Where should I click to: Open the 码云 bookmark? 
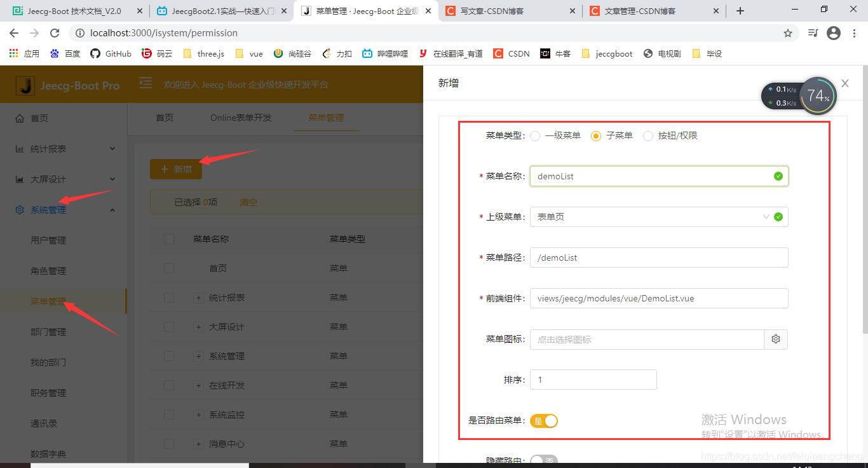(x=157, y=53)
